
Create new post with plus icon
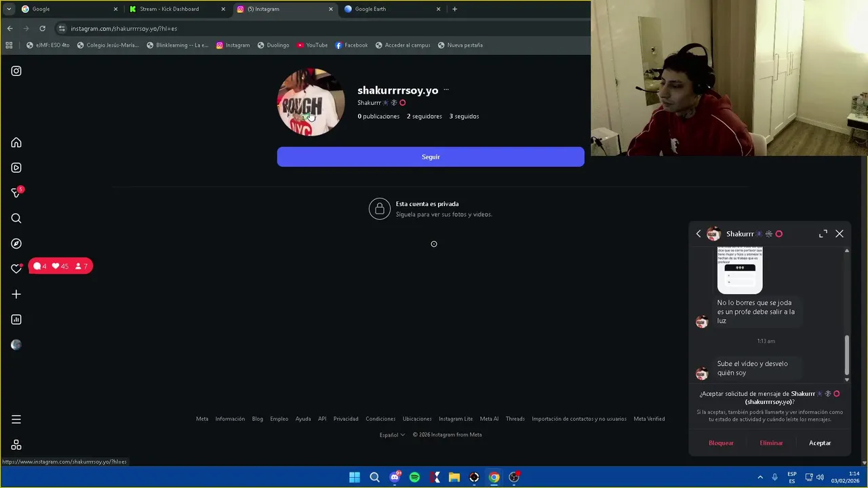point(16,294)
